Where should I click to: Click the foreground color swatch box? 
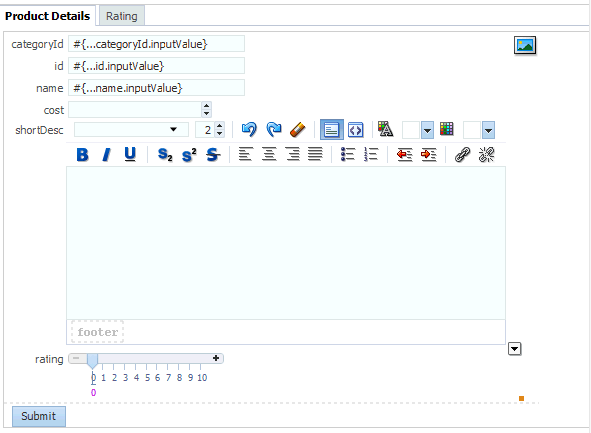point(411,130)
